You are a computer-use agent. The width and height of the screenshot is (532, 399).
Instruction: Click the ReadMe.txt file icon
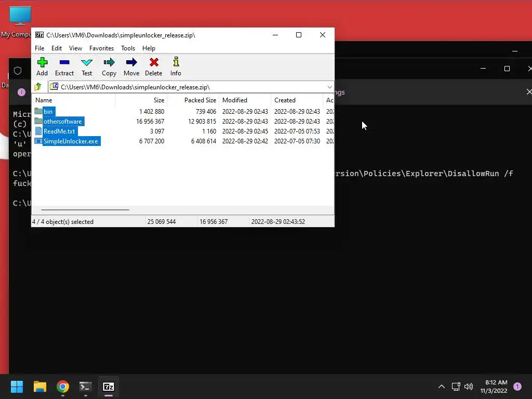coord(38,131)
